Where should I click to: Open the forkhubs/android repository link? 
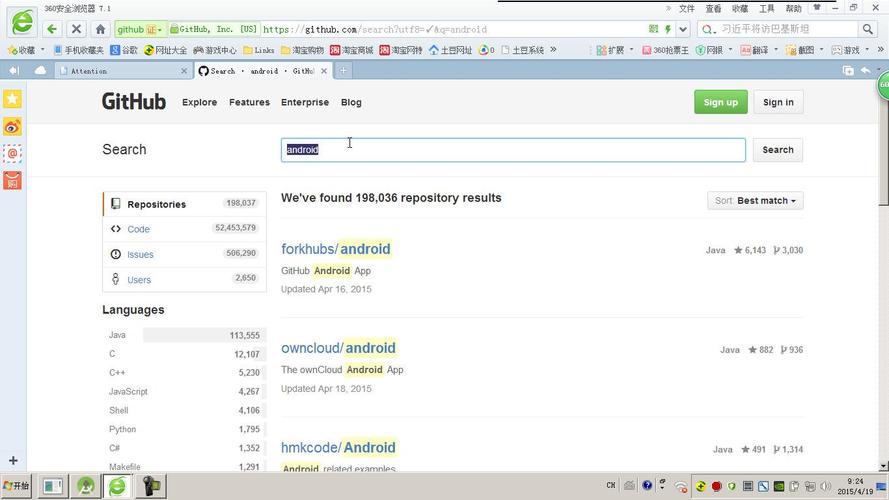336,249
